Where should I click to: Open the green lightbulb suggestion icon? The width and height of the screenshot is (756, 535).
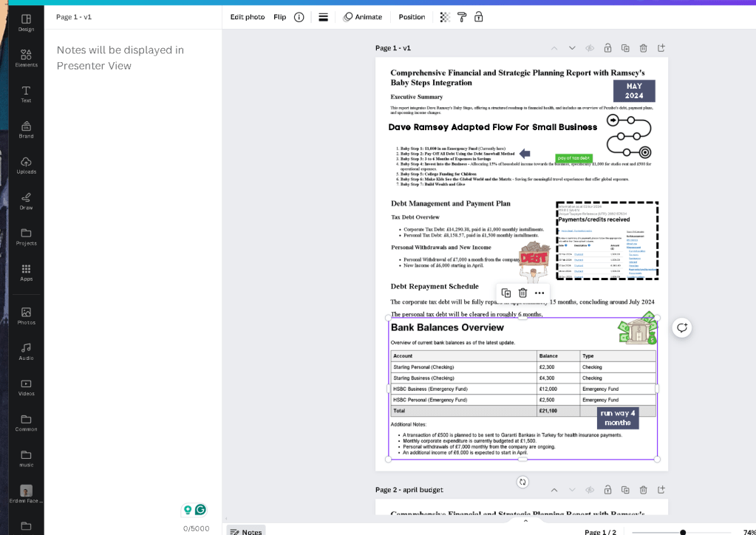coord(188,509)
